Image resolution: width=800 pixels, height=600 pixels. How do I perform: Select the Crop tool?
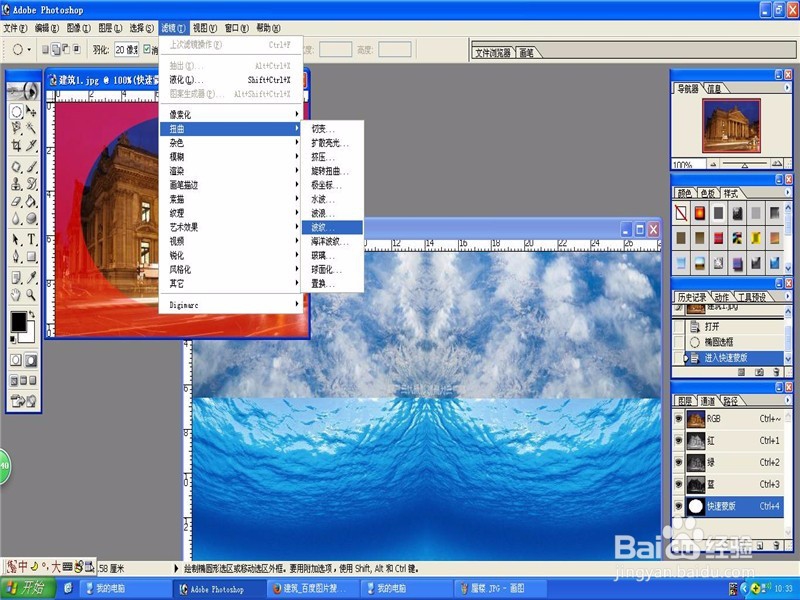(x=16, y=146)
